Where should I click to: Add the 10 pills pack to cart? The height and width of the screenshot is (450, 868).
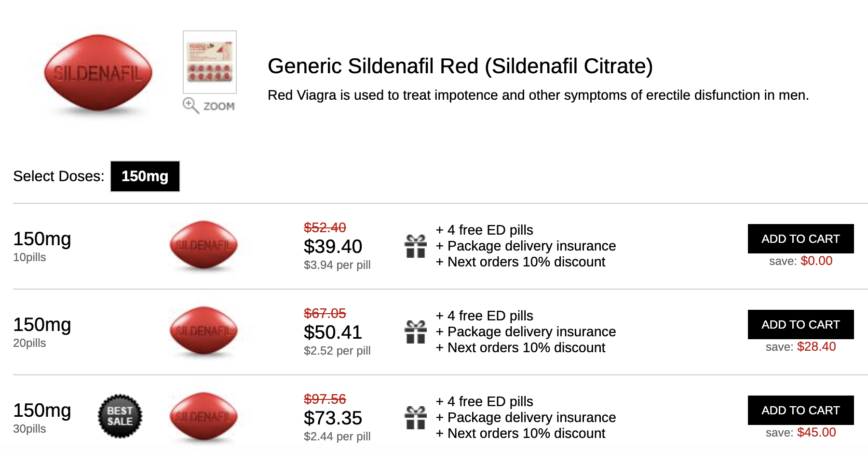pyautogui.click(x=800, y=238)
